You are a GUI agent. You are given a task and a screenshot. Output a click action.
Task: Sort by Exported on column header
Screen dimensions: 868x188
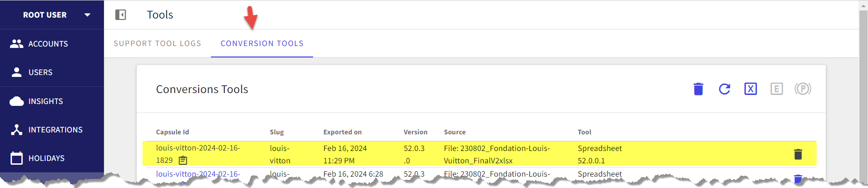pyautogui.click(x=342, y=132)
